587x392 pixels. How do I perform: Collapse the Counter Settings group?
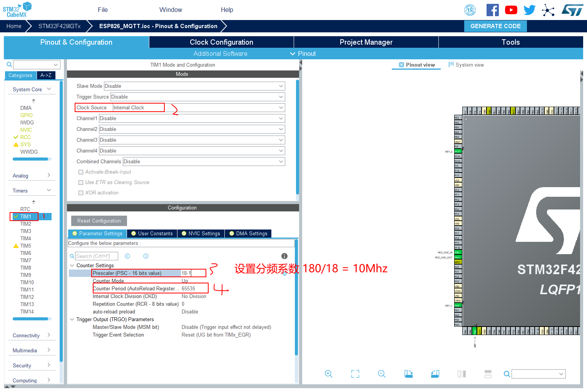(x=72, y=265)
